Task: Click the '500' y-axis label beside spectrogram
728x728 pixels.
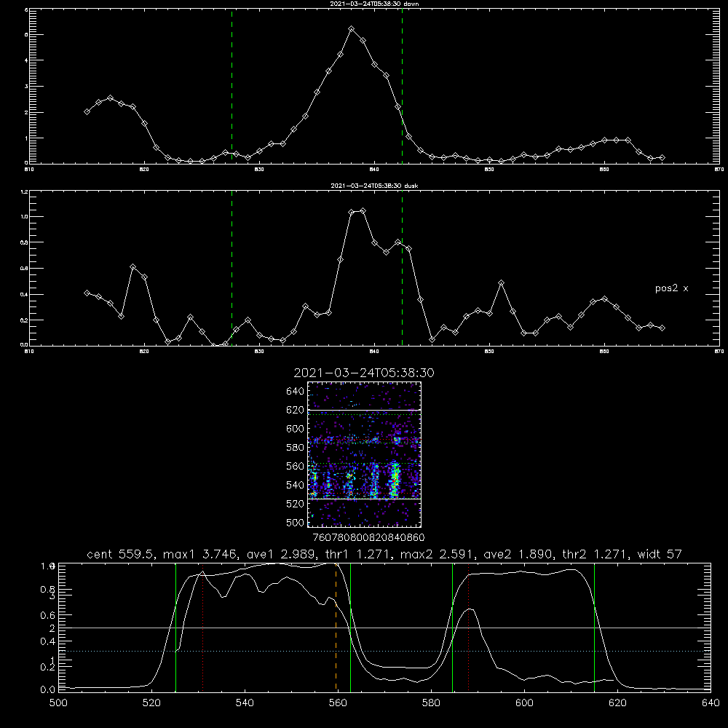Action: 296,523
